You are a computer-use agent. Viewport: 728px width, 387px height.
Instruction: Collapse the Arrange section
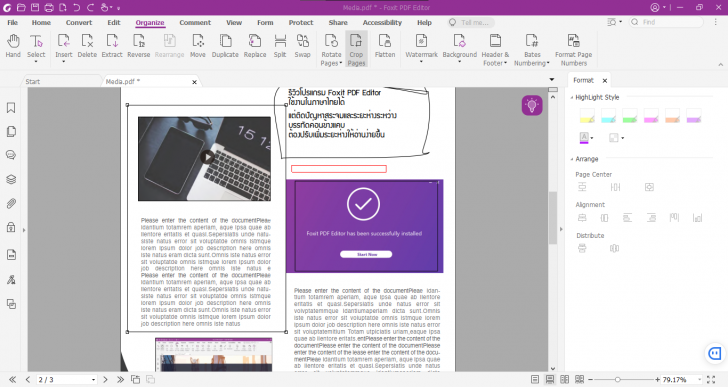click(x=572, y=159)
